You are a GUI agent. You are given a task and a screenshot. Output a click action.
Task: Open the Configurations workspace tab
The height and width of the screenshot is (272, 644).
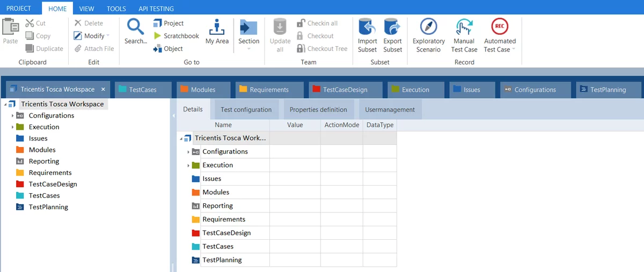535,90
